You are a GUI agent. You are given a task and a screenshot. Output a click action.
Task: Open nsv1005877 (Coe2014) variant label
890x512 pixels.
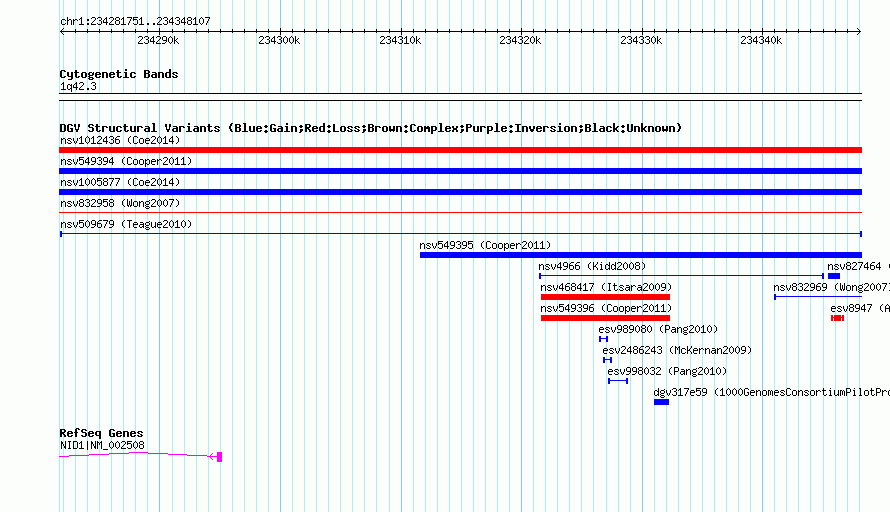(x=120, y=182)
